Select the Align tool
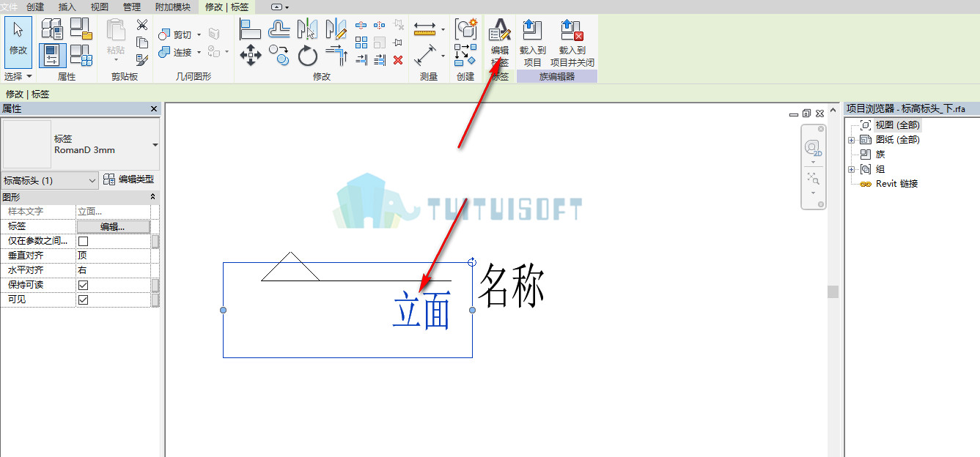 pyautogui.click(x=251, y=29)
